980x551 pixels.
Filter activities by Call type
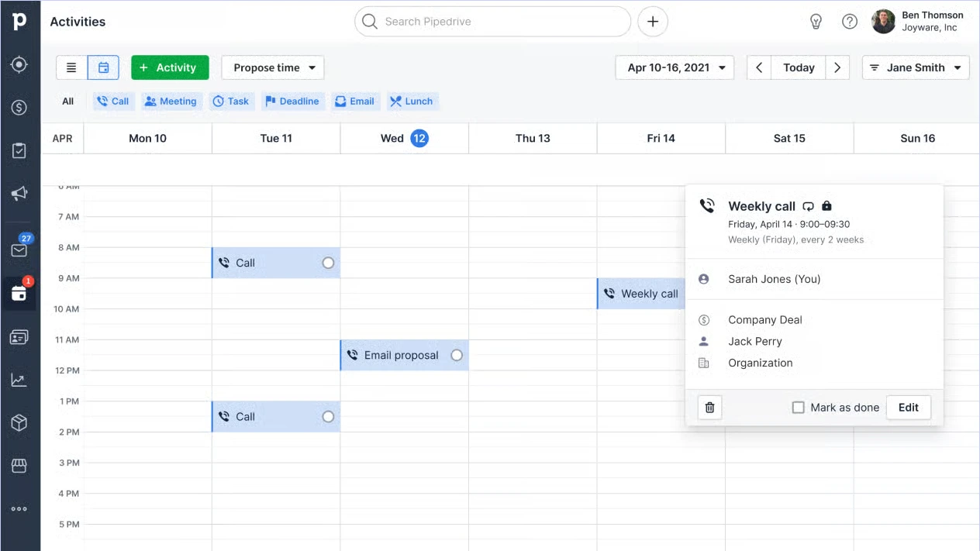(113, 101)
